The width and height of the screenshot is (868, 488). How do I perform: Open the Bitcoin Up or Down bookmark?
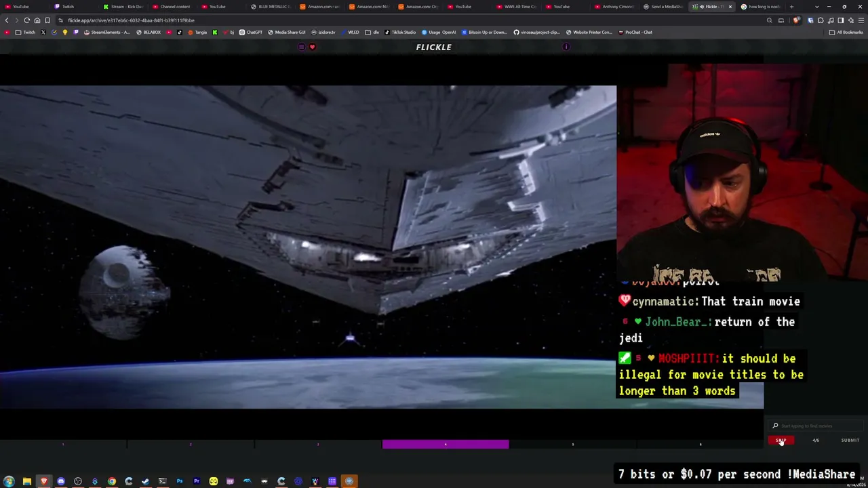click(x=484, y=32)
